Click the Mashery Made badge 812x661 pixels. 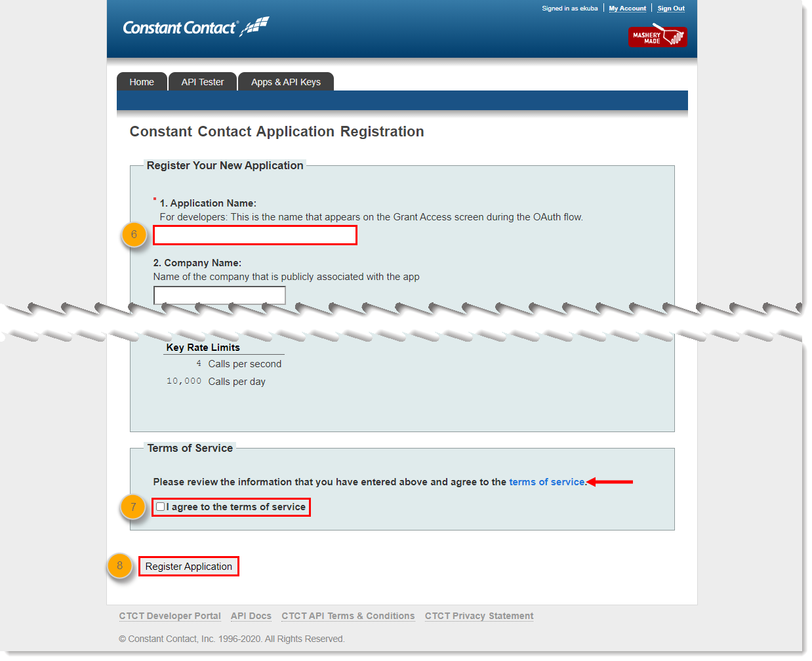(x=657, y=35)
